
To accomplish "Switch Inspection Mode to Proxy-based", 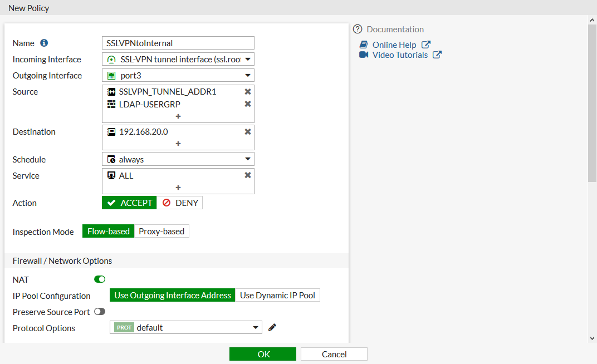I will (162, 232).
